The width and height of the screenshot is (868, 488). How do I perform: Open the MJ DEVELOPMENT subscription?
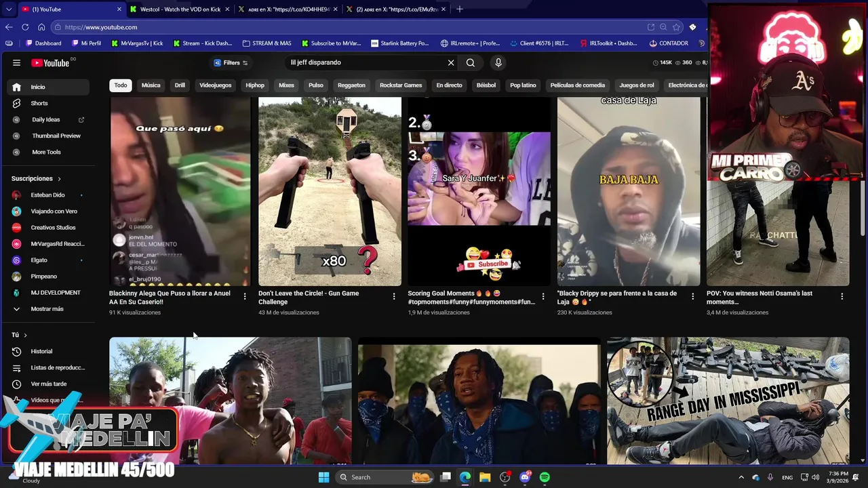(x=48, y=293)
